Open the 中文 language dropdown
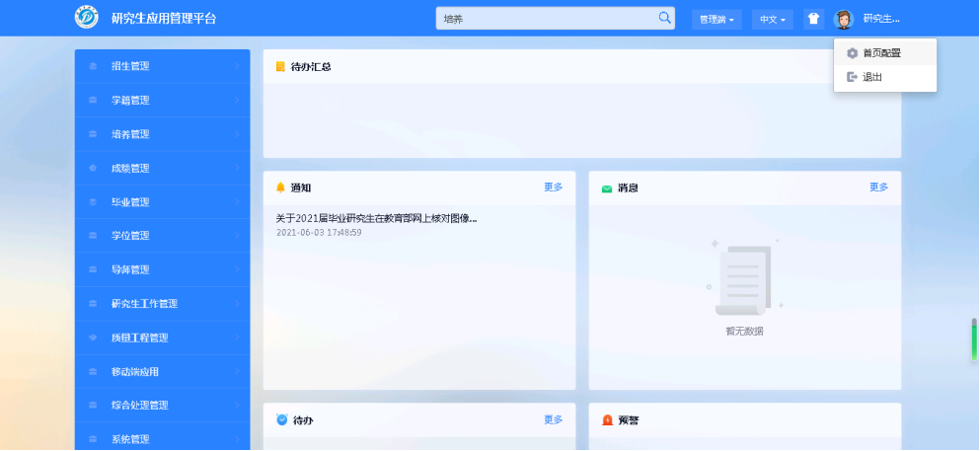Viewport: 980px width, 451px height. point(772,19)
